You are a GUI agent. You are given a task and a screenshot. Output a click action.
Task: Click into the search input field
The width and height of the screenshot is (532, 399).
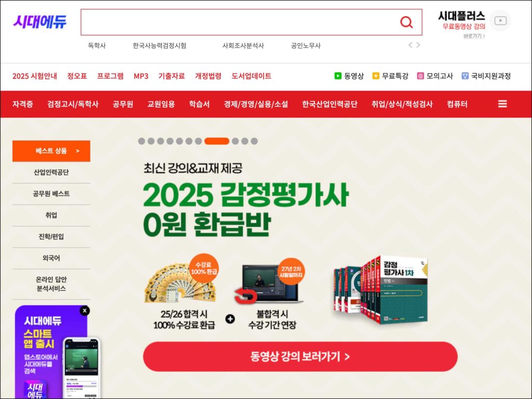point(239,22)
